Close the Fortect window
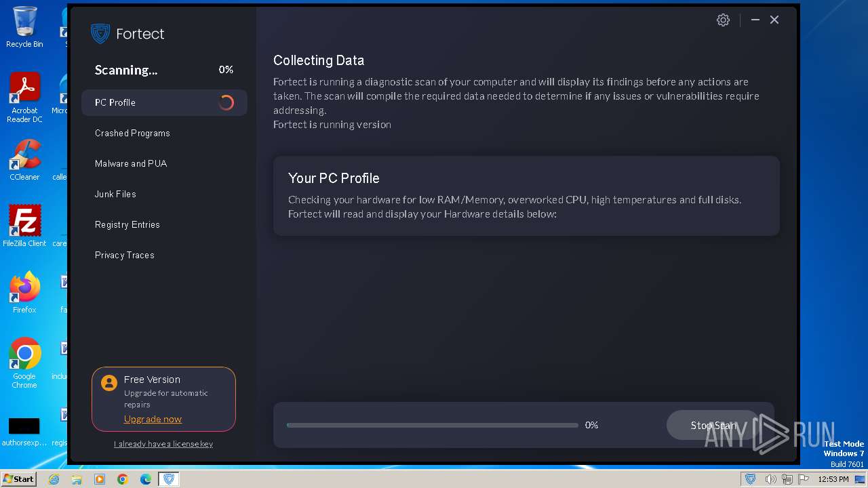The height and width of the screenshot is (488, 868). tap(774, 20)
